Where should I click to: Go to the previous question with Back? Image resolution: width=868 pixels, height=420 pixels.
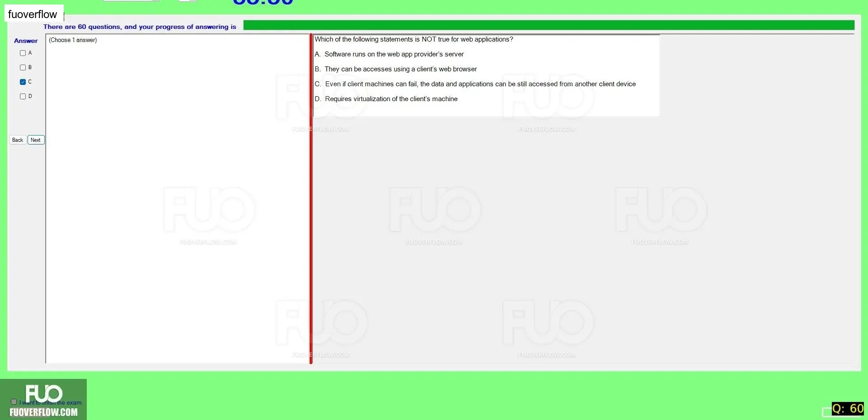click(x=18, y=140)
